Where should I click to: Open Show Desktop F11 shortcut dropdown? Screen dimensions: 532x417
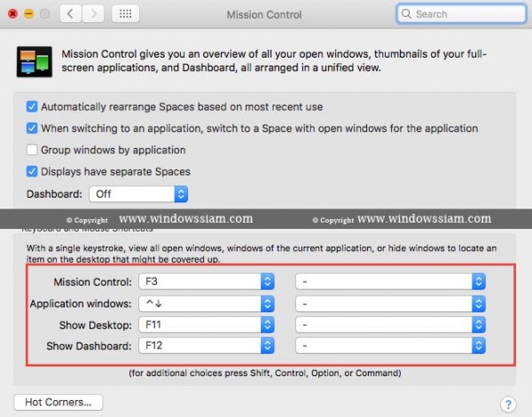pyautogui.click(x=207, y=325)
